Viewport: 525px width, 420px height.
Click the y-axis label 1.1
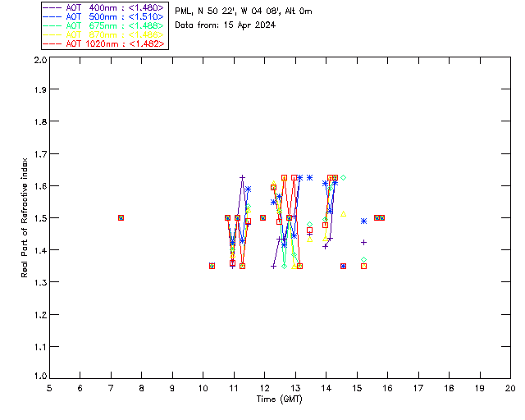point(40,347)
